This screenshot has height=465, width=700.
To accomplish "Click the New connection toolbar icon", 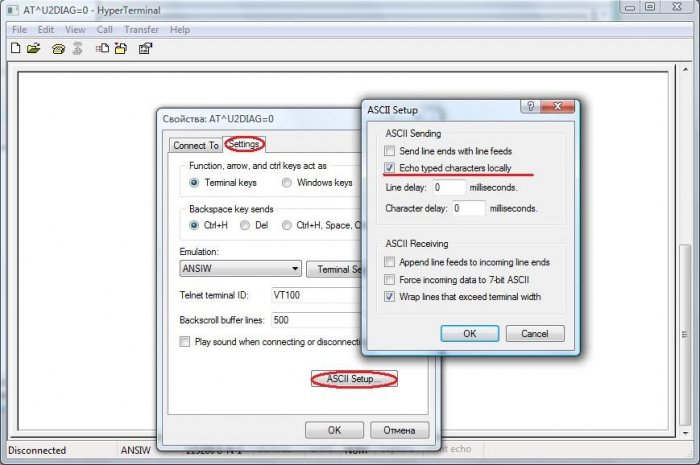I will (x=15, y=48).
